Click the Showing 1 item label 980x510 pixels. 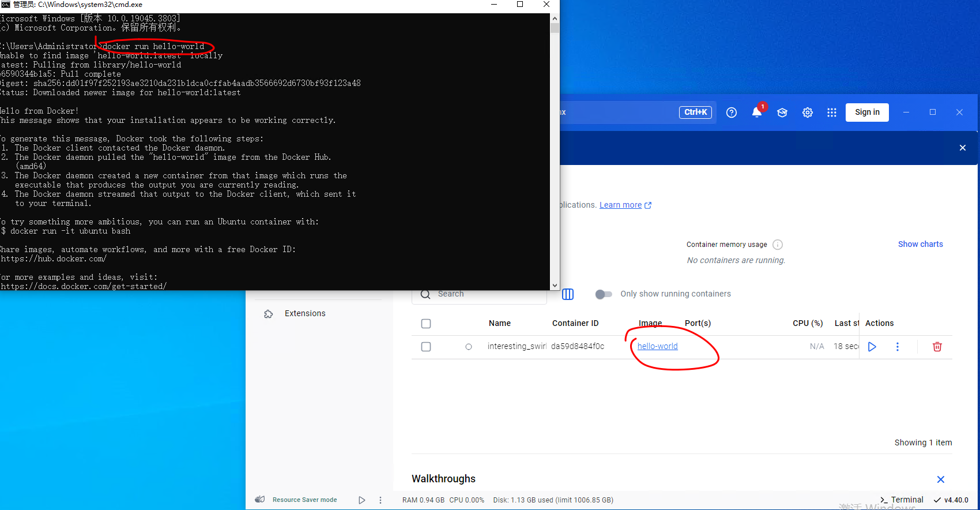[924, 442]
